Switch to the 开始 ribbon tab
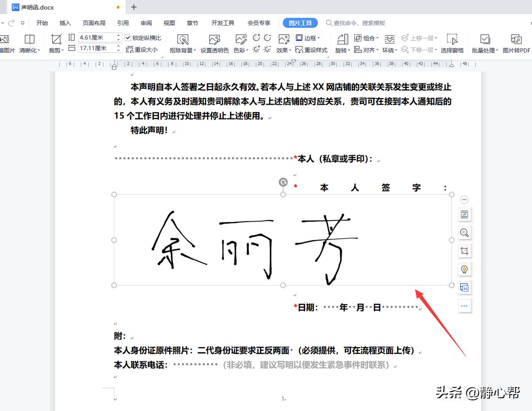532x411 pixels. (42, 23)
